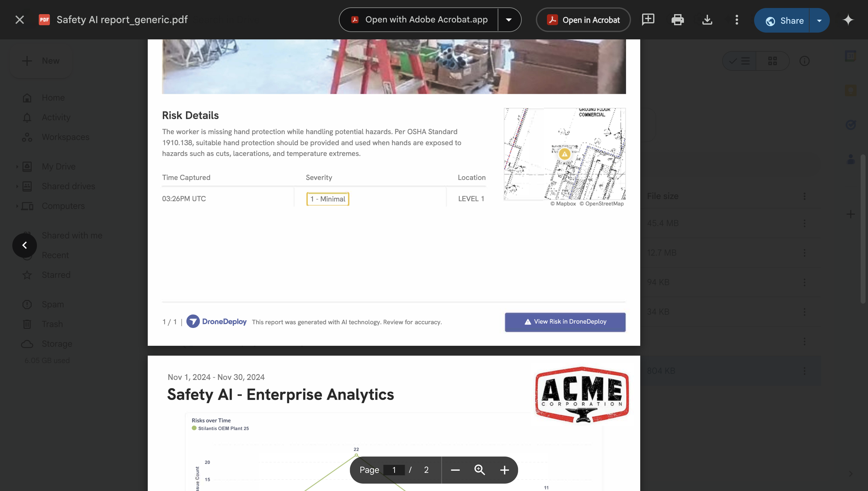Click the Stilantis OEM Plant 25 legend dot
Screen dimensions: 868x491
point(194,428)
